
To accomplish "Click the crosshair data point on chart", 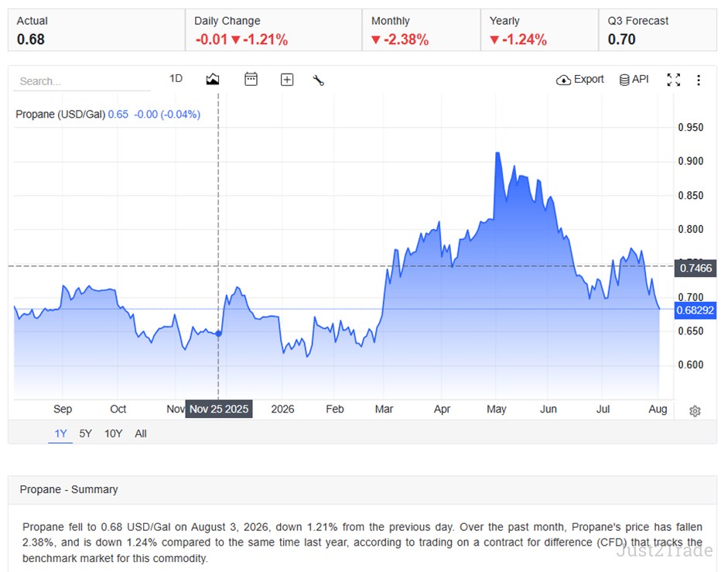I will pos(219,334).
